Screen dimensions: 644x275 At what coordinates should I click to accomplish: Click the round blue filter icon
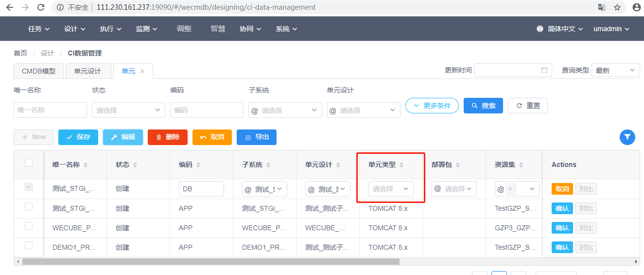pyautogui.click(x=627, y=137)
